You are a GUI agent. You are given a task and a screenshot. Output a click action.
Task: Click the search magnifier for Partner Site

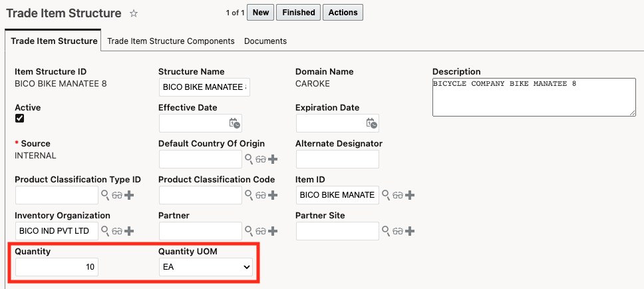[x=386, y=231]
